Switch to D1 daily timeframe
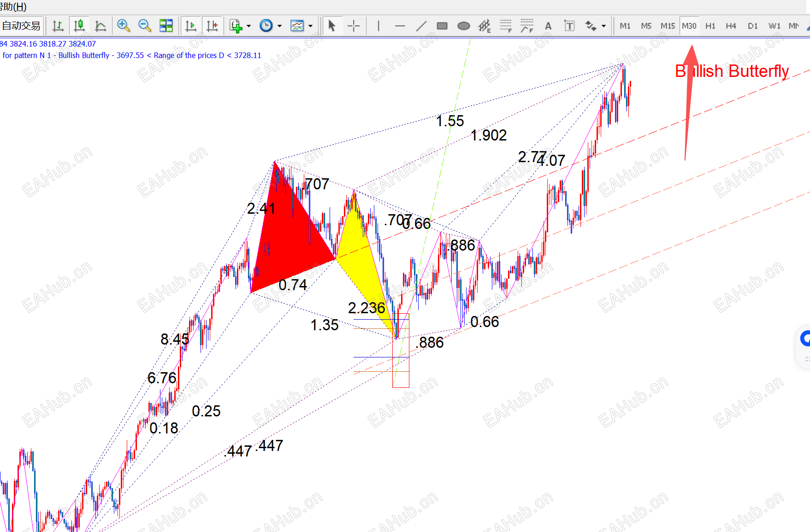The image size is (810, 532). pos(753,26)
